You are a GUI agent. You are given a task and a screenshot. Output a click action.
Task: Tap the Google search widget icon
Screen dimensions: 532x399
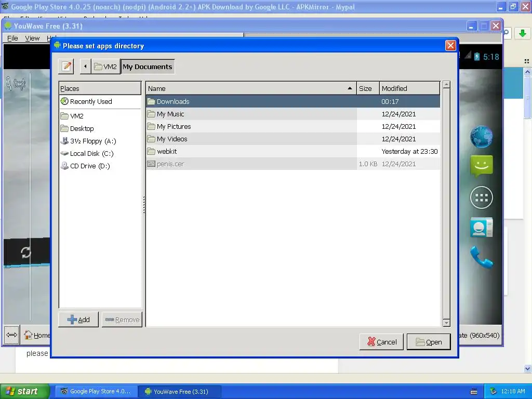16,84
